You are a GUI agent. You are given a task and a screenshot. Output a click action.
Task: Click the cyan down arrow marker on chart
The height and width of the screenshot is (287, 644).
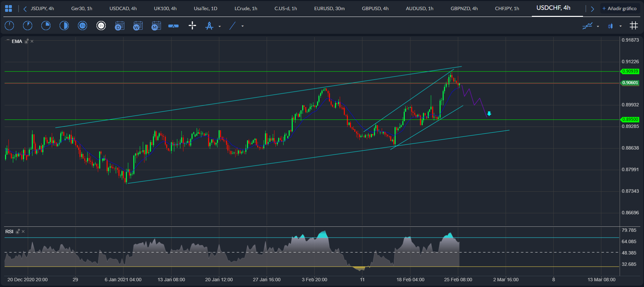489,114
